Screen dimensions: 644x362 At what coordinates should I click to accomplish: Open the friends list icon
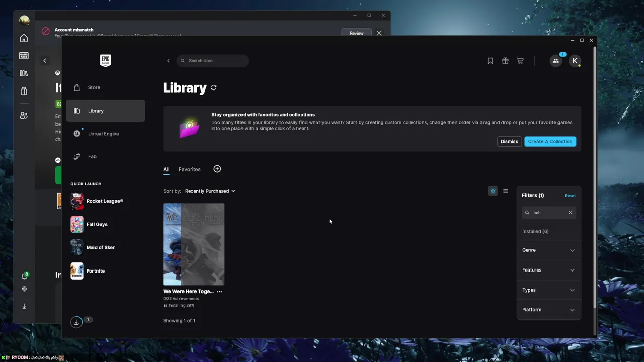tap(555, 61)
